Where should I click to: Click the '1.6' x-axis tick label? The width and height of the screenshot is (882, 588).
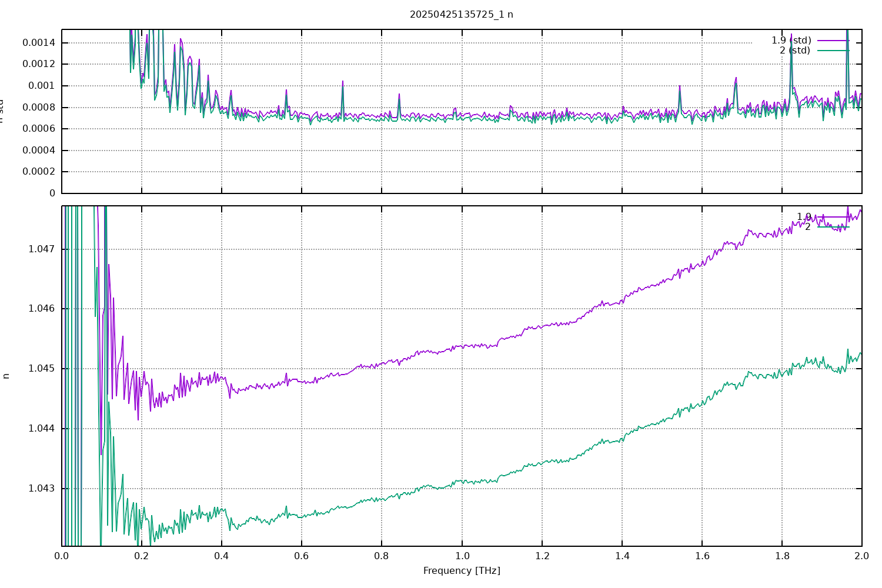701,556
